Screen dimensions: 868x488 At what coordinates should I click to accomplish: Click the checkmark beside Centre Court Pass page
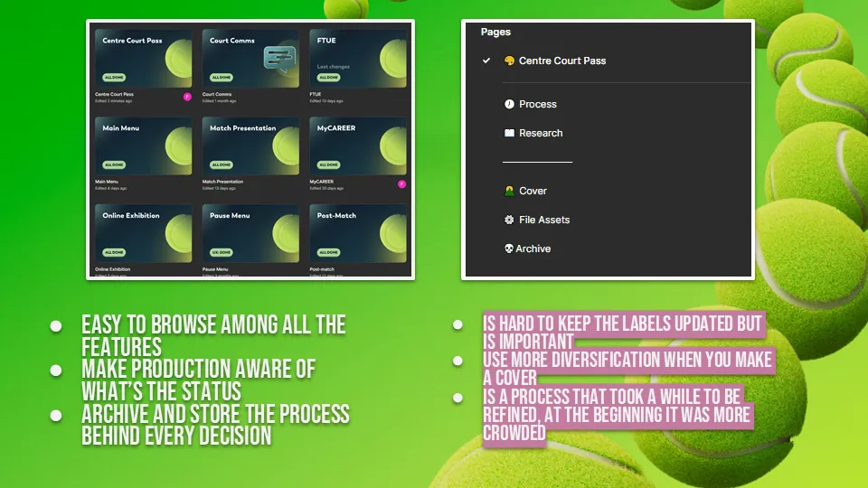pyautogui.click(x=486, y=61)
